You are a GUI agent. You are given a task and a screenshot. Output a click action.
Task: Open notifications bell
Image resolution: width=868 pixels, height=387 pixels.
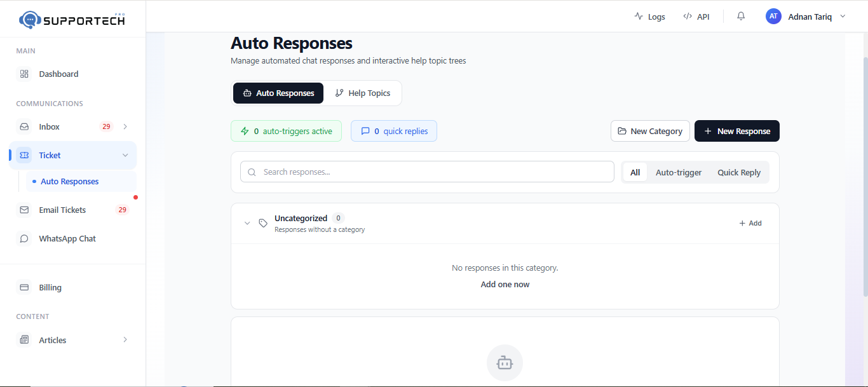(741, 17)
